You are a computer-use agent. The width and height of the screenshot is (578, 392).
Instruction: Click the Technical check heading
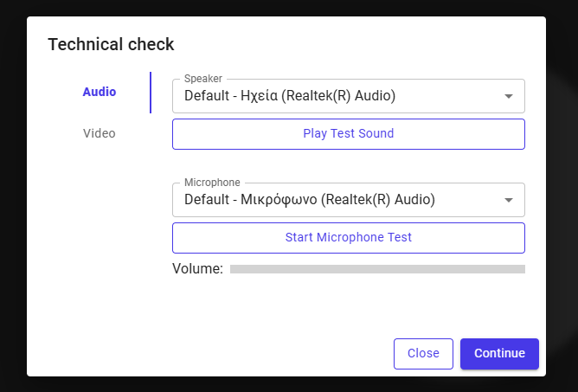coord(111,45)
